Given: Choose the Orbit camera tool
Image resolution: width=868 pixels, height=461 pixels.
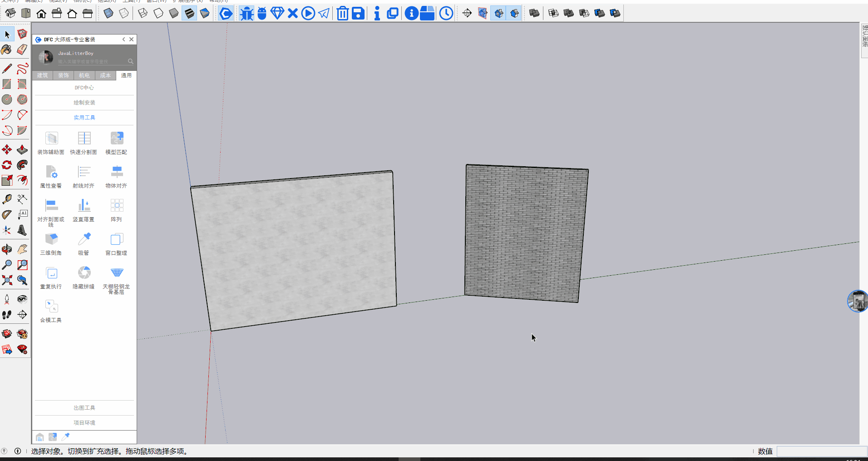Looking at the screenshot, I should [7, 249].
